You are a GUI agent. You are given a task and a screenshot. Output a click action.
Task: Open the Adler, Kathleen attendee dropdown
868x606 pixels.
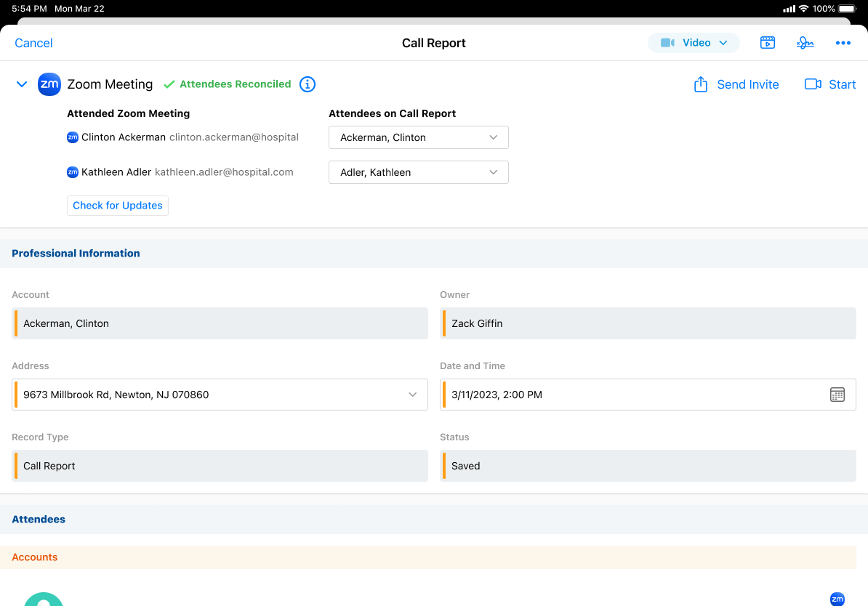(x=418, y=172)
